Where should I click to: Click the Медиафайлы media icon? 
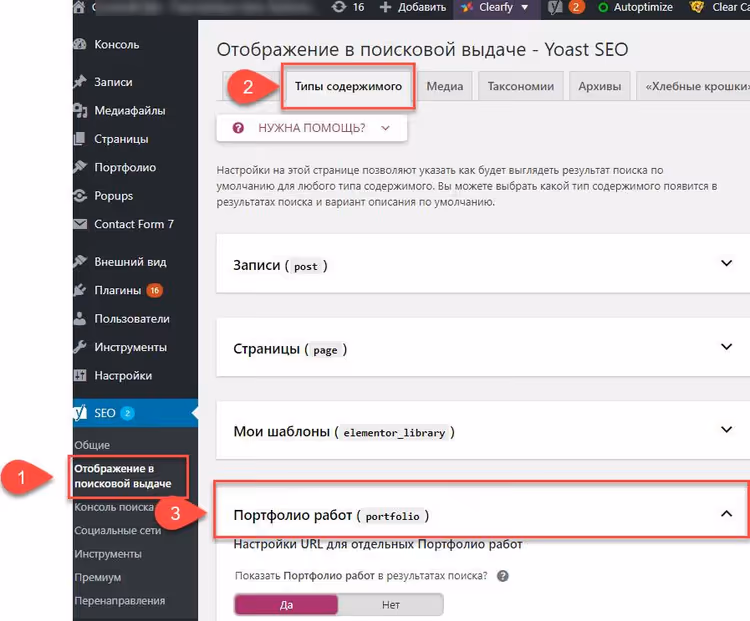80,111
